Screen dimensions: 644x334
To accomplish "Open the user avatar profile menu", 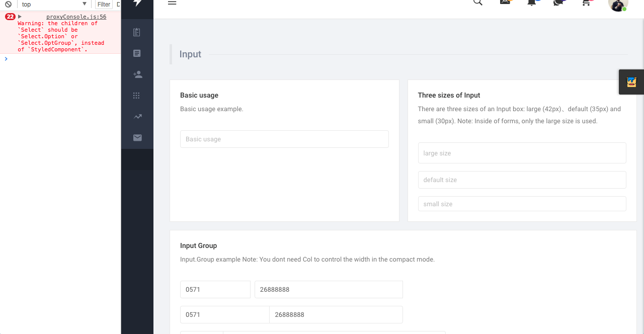I will coord(618,4).
